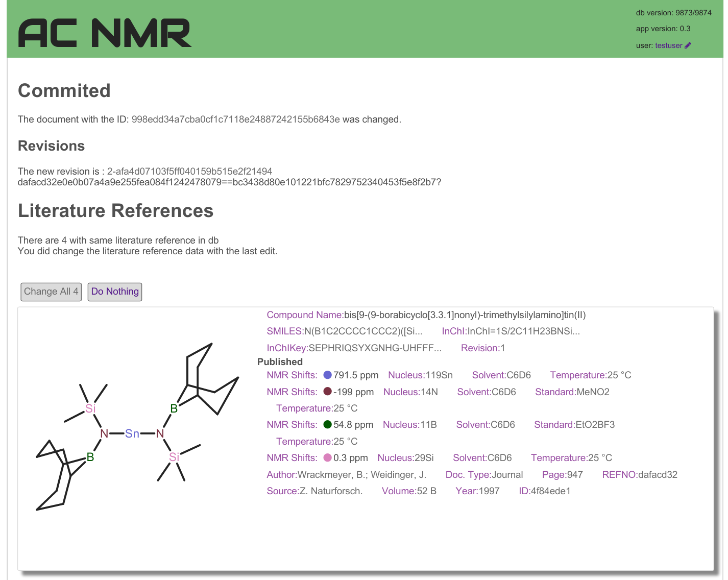Click the db version 9873/9874 text
This screenshot has width=728, height=580.
(x=673, y=13)
